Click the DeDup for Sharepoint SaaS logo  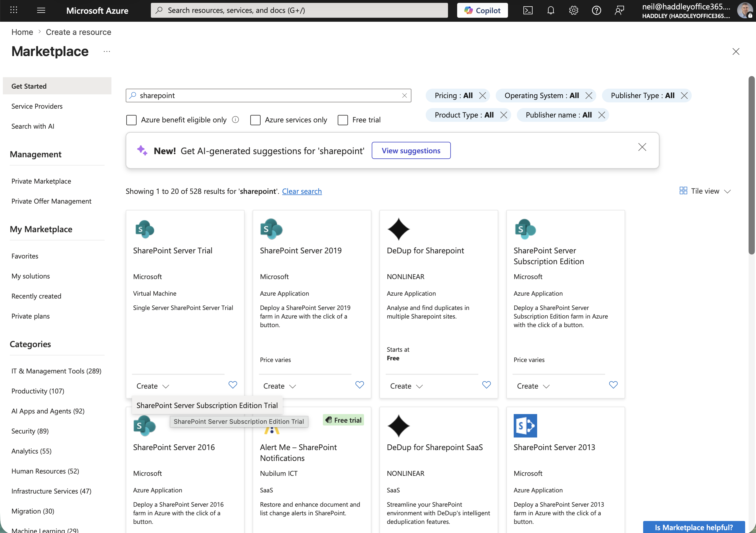pyautogui.click(x=398, y=425)
